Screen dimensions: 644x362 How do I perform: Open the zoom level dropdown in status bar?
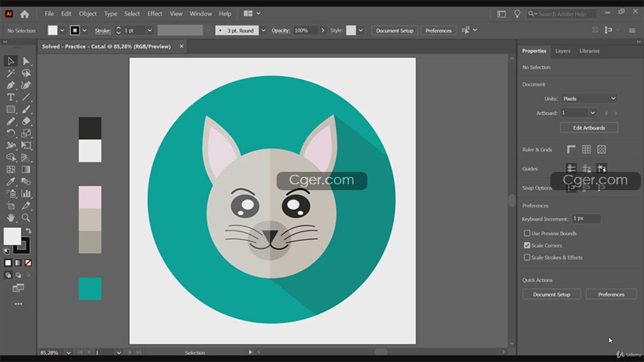(69, 352)
